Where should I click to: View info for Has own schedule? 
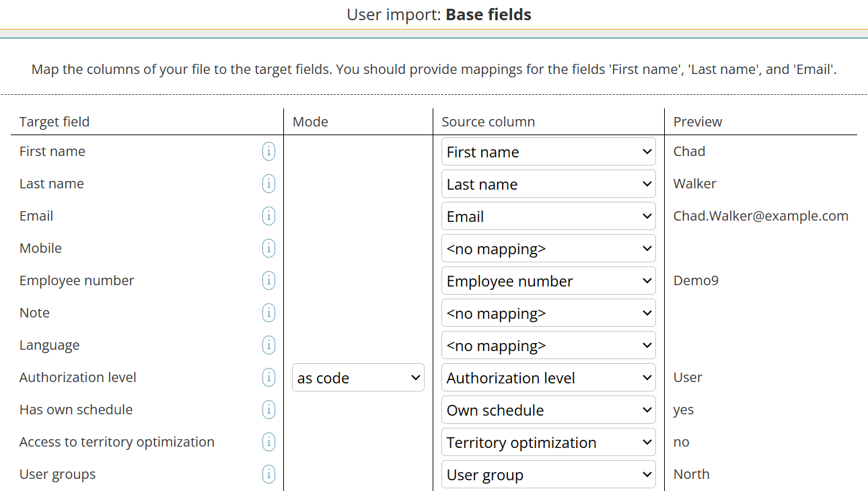tap(268, 409)
